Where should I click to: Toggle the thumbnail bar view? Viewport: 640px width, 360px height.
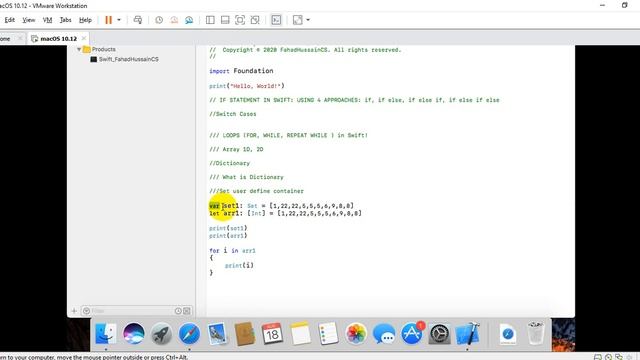[x=225, y=20]
